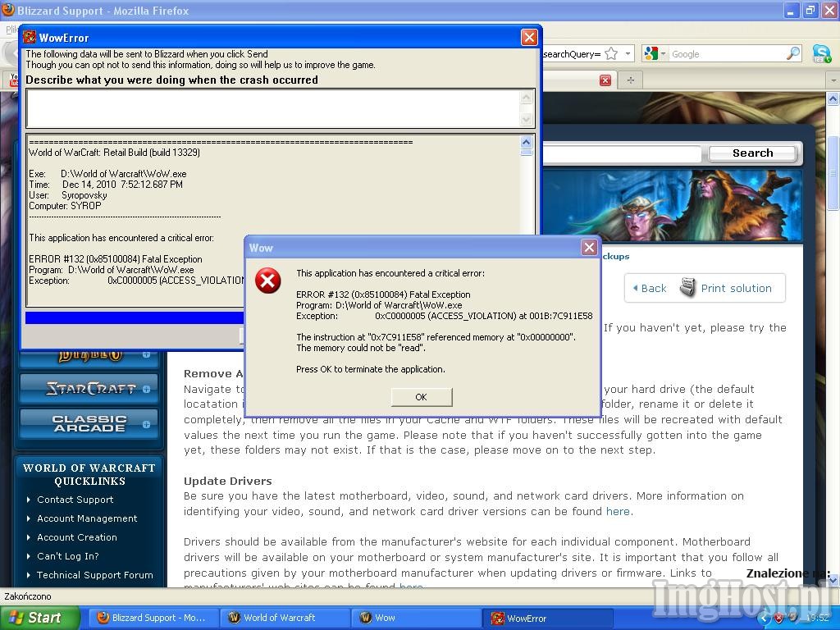Open the Account Management quicklink

[x=87, y=518]
